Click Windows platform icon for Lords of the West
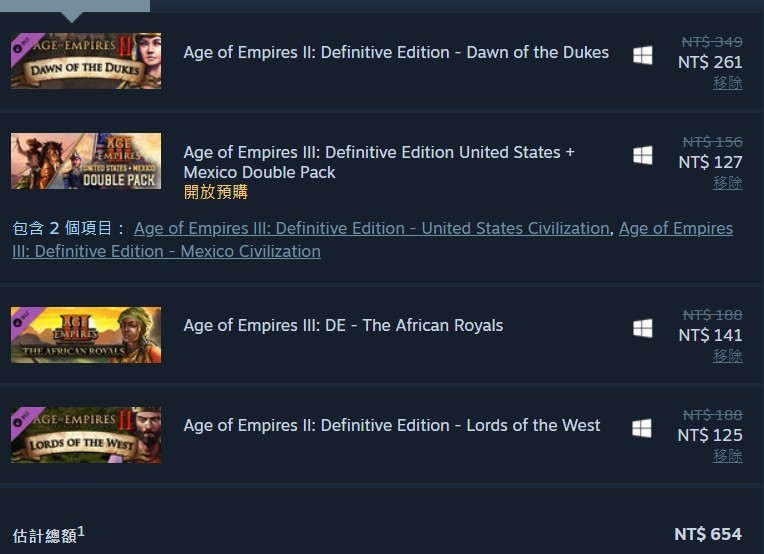The height and width of the screenshot is (554, 764). [642, 428]
